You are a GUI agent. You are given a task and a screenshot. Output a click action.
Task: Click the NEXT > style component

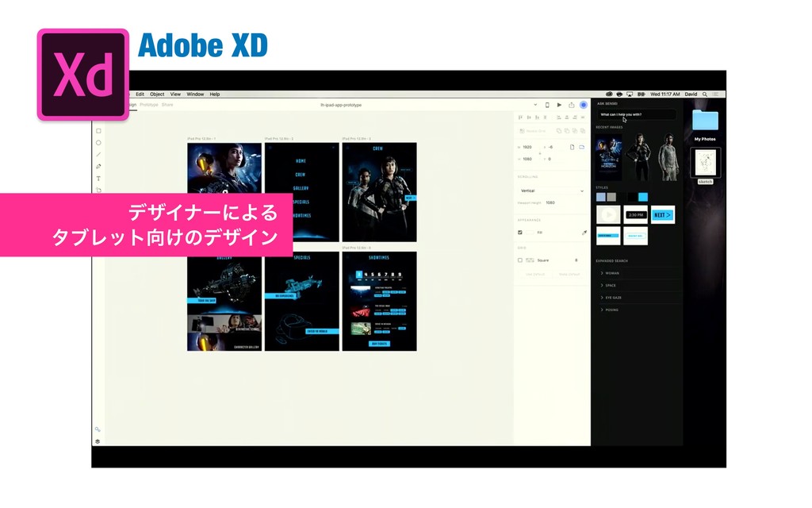662,214
